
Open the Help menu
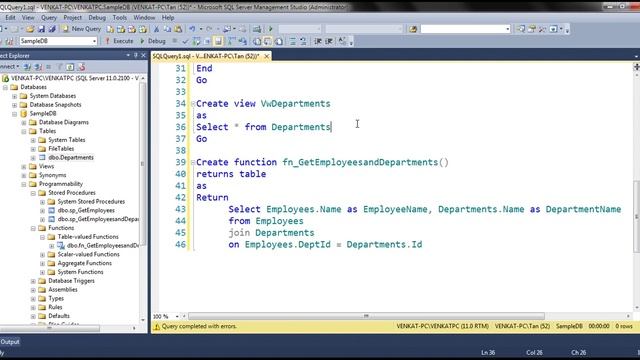pos(168,18)
